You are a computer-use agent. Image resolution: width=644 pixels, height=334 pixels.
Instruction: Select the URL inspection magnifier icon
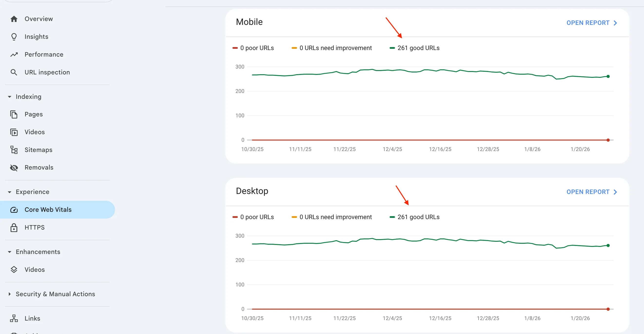[x=14, y=72]
